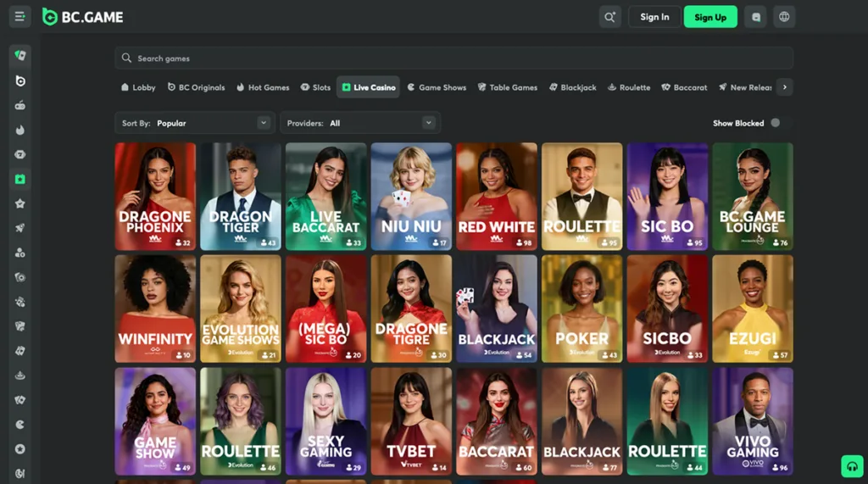868x484 pixels.
Task: Open the Dragon Tiger game card
Action: (240, 197)
